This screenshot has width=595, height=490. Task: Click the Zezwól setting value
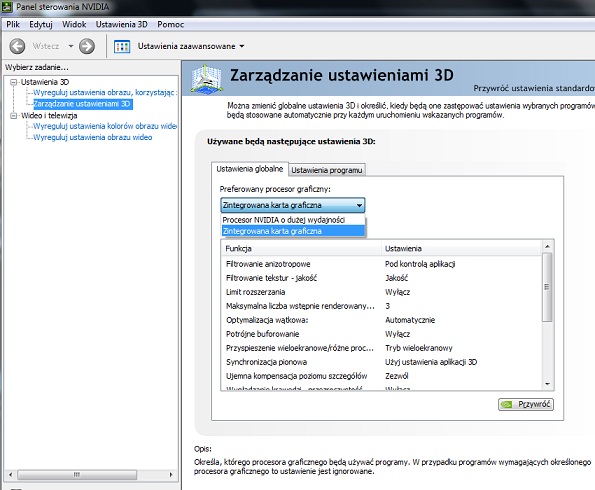click(397, 376)
